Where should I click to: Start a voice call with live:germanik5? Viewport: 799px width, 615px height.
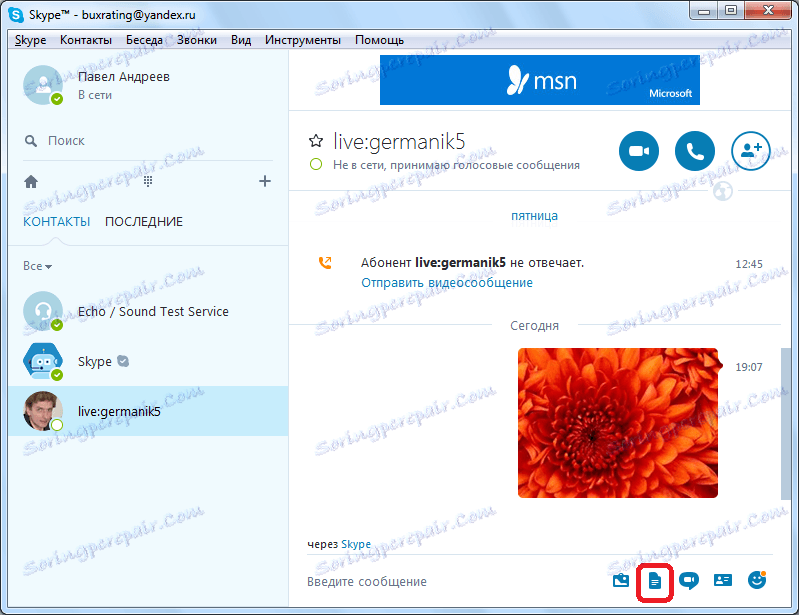[695, 151]
